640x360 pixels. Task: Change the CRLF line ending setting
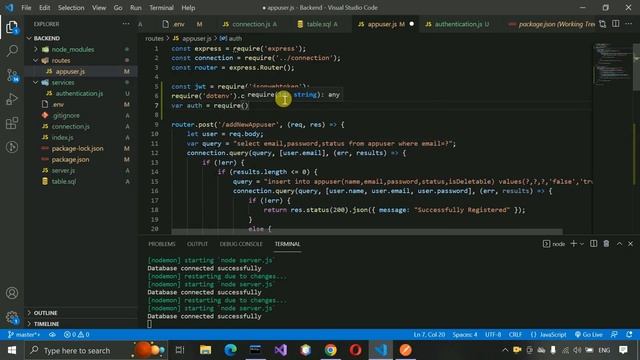[x=515, y=335]
